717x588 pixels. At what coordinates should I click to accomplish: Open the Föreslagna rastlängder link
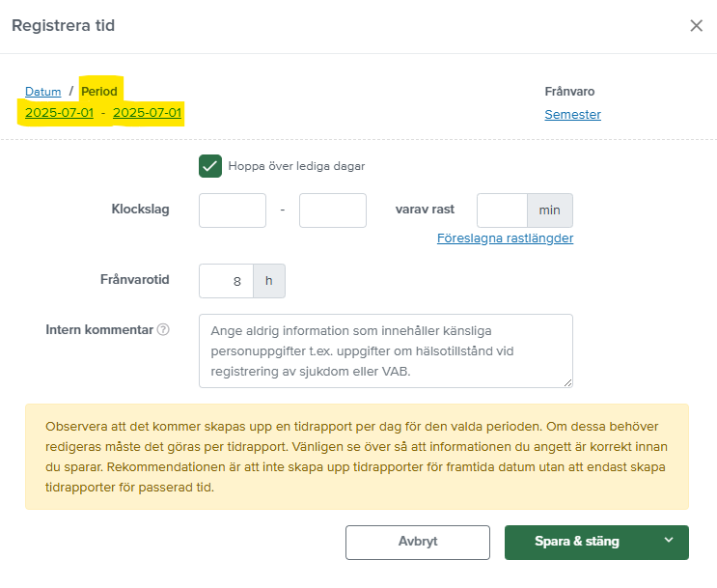point(505,238)
